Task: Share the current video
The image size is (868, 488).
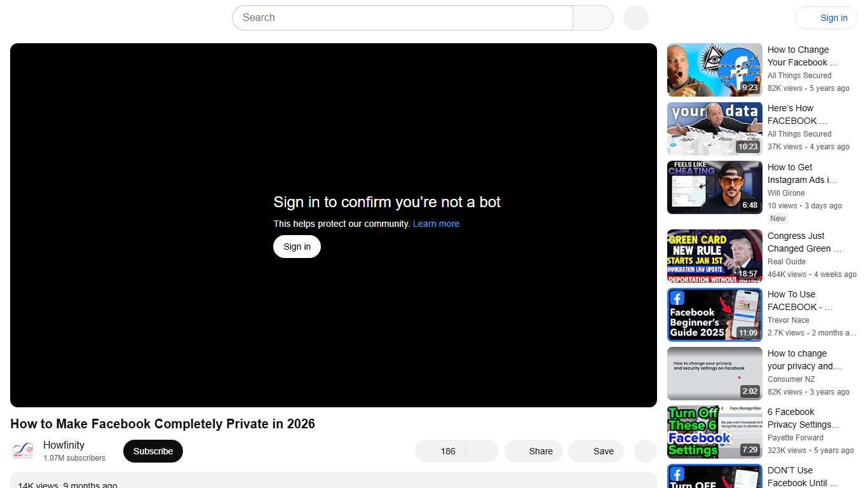Action: (x=533, y=451)
